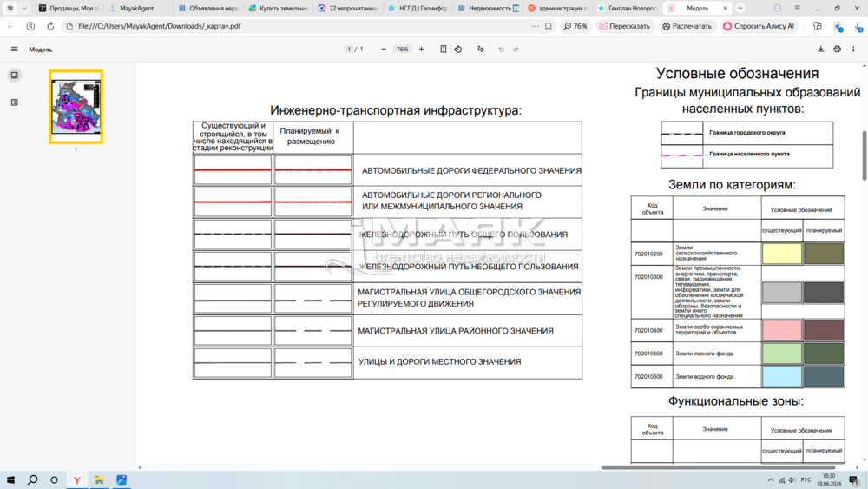The height and width of the screenshot is (489, 868).
Task: Click the undo arrow in PDF toolbar
Action: [501, 50]
